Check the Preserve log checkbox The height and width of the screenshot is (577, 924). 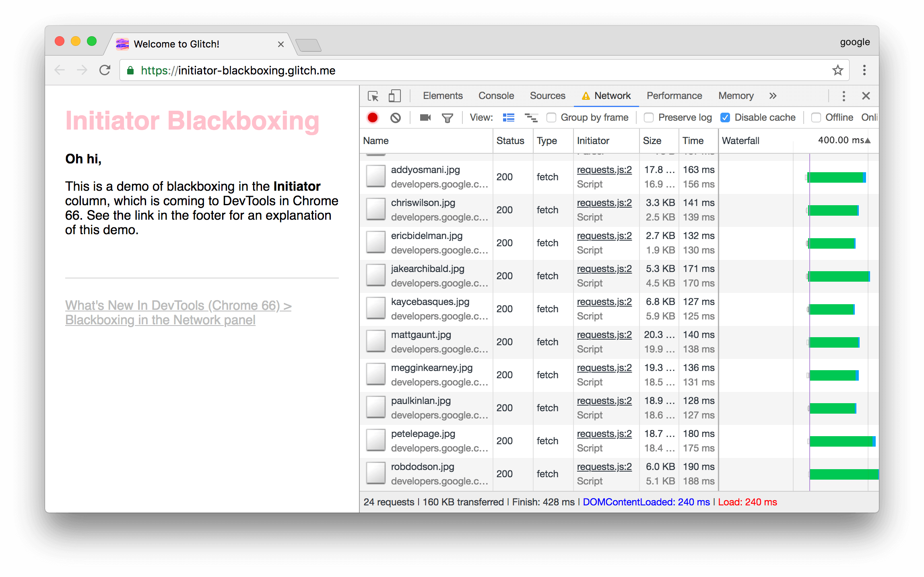click(x=648, y=117)
